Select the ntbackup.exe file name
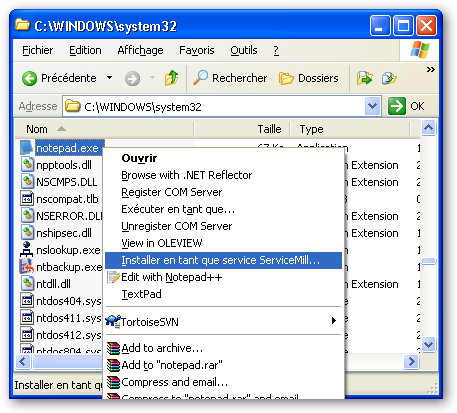The image size is (457, 413). (69, 267)
